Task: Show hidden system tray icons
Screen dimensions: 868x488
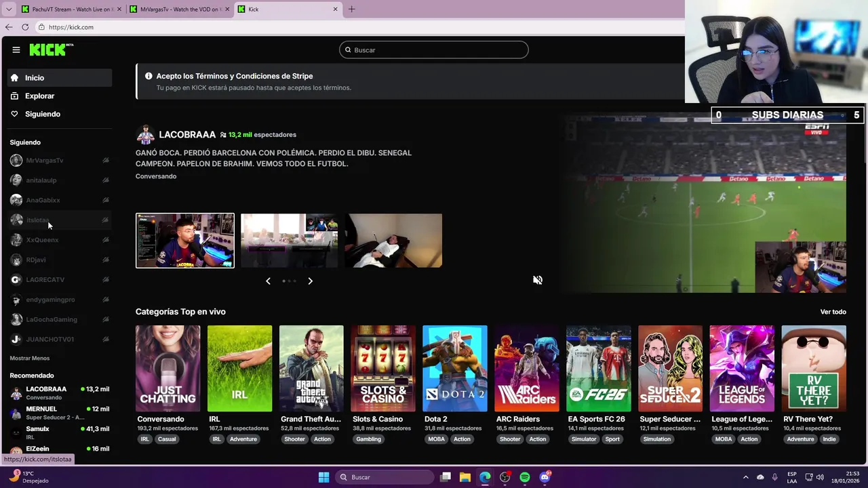Action: click(745, 477)
